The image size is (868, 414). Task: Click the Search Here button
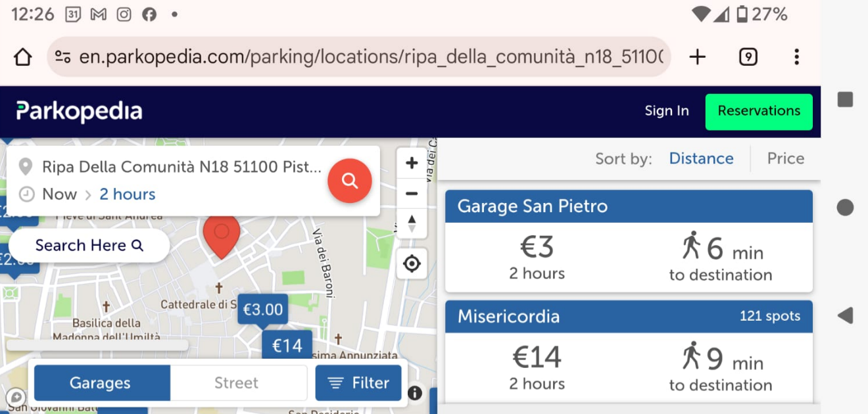(89, 246)
